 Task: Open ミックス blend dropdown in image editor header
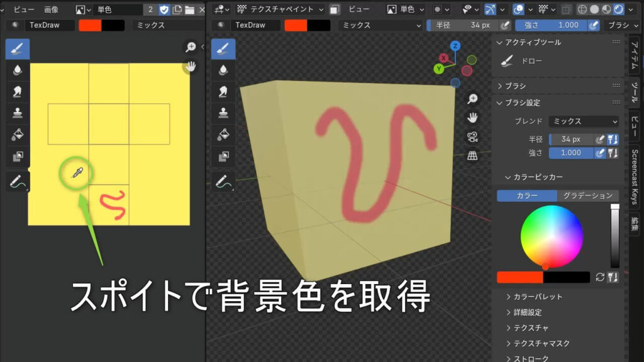click(x=169, y=25)
